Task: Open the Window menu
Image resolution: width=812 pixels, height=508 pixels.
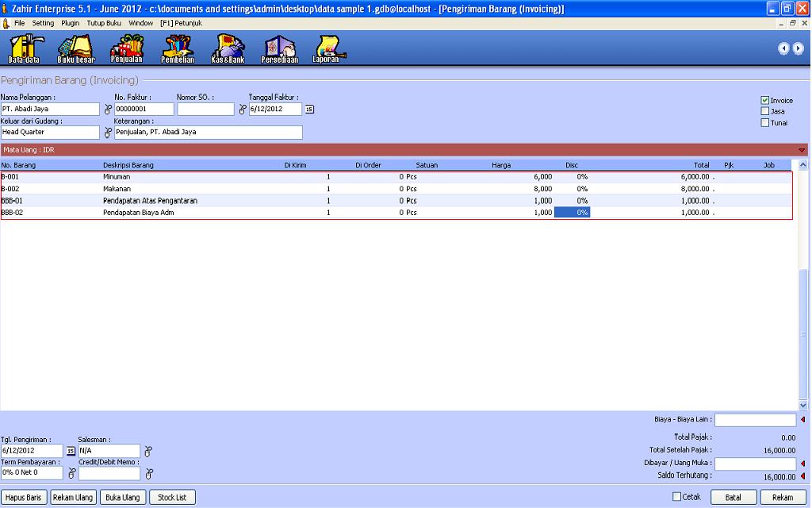Action: (x=141, y=23)
